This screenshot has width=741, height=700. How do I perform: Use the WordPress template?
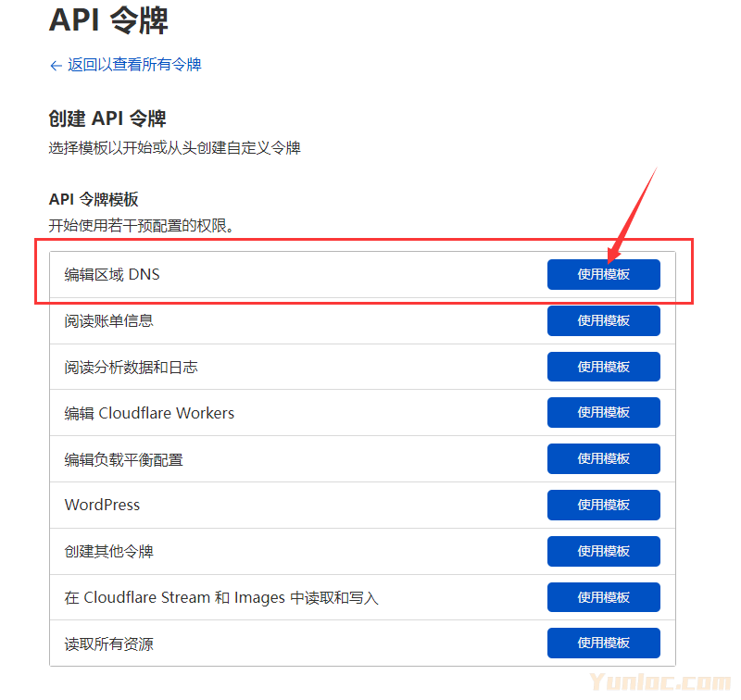(603, 505)
